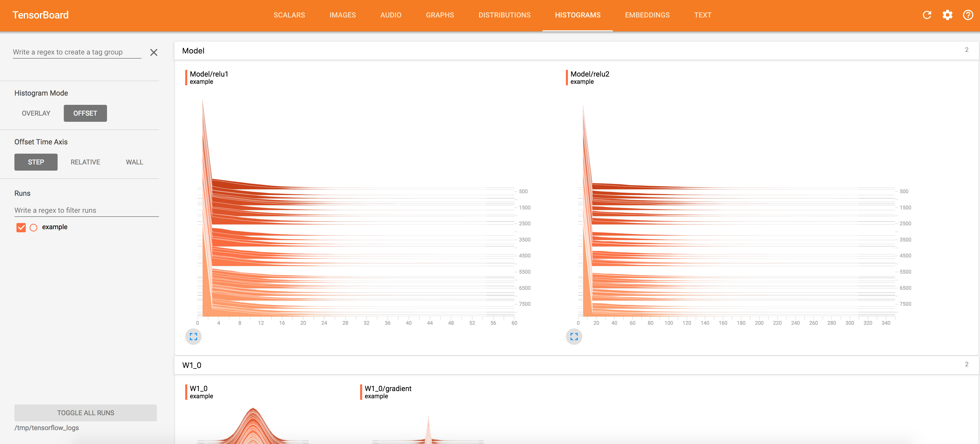Collapse the Model tag group header
The width and height of the screenshot is (980, 444).
[193, 51]
